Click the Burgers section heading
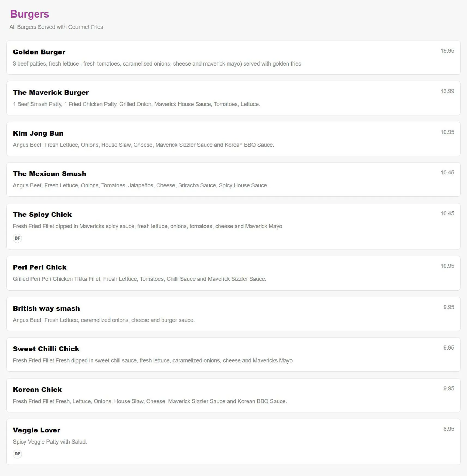The width and height of the screenshot is (467, 476). pyautogui.click(x=30, y=14)
